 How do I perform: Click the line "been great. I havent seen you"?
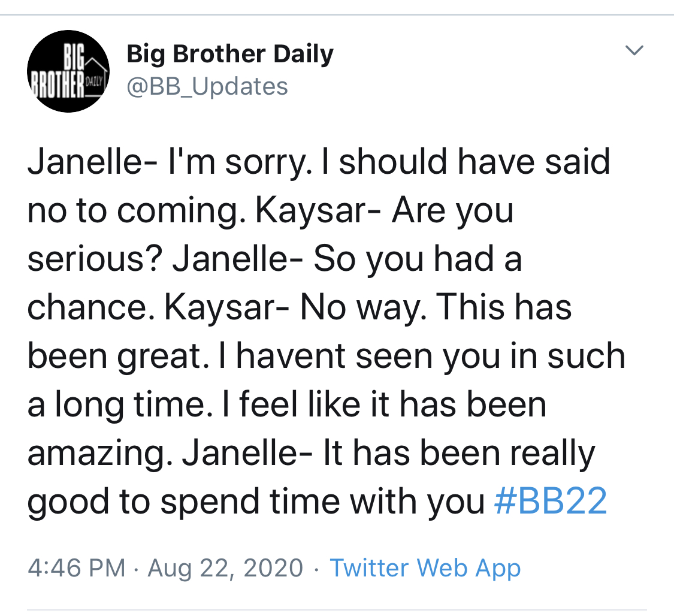click(327, 356)
